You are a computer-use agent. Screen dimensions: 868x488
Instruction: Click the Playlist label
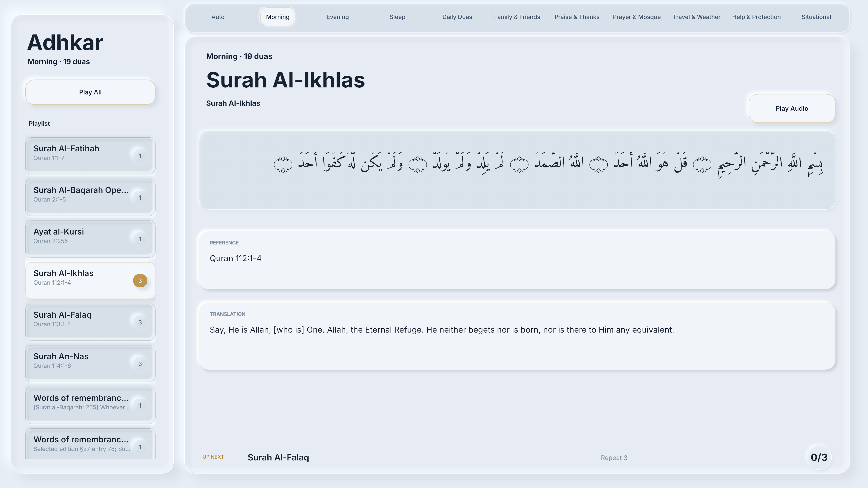coord(39,124)
